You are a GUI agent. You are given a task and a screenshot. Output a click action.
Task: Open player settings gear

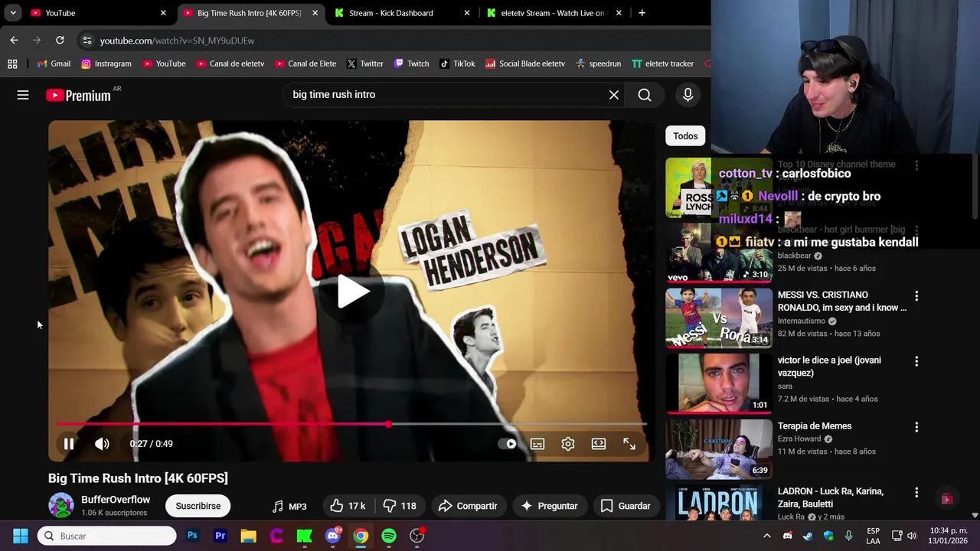pos(568,444)
